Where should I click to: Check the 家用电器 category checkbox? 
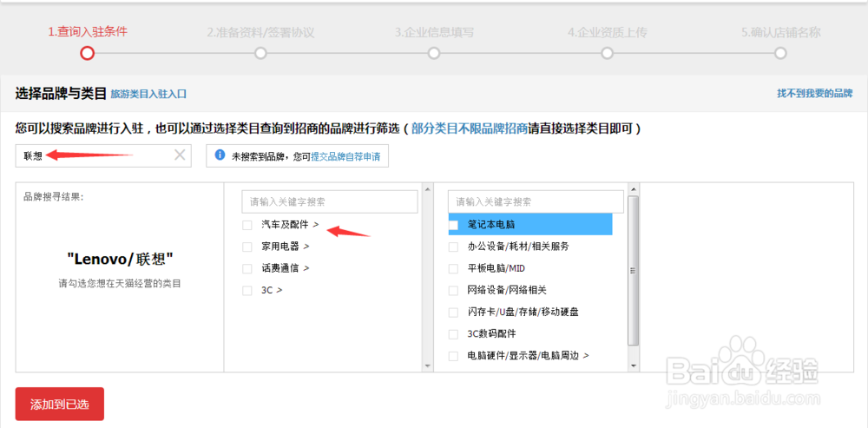coord(247,247)
